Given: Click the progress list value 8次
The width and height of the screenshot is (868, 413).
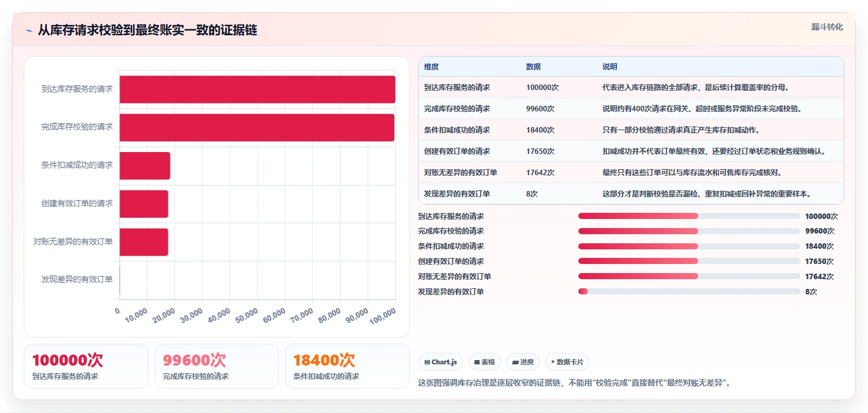Looking at the screenshot, I should point(811,292).
